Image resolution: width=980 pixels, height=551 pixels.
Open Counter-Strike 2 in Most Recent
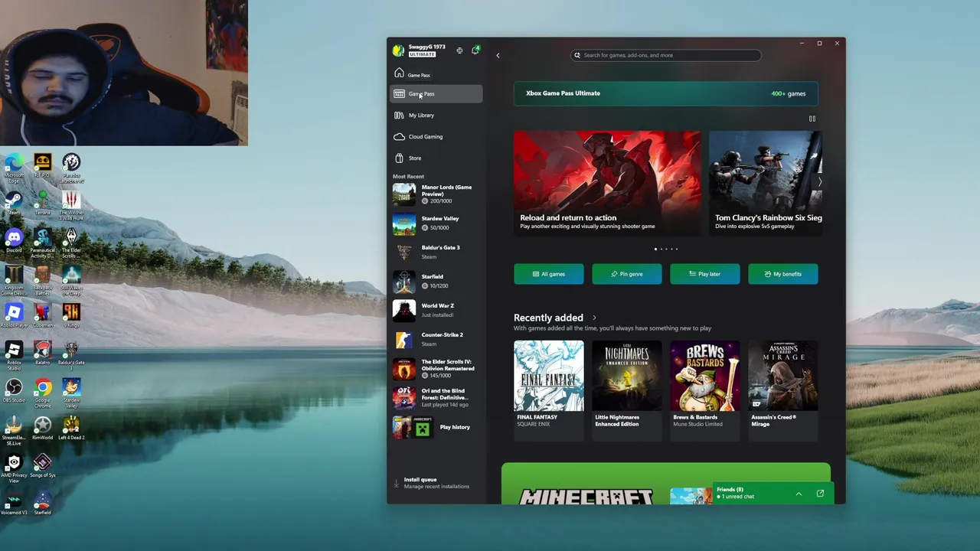coord(436,340)
